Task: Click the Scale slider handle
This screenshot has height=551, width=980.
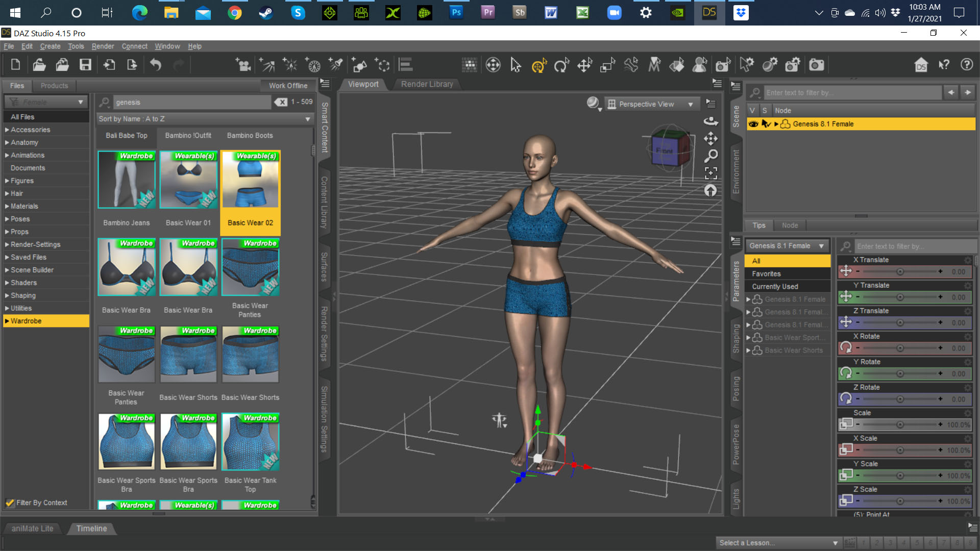Action: pos(900,425)
